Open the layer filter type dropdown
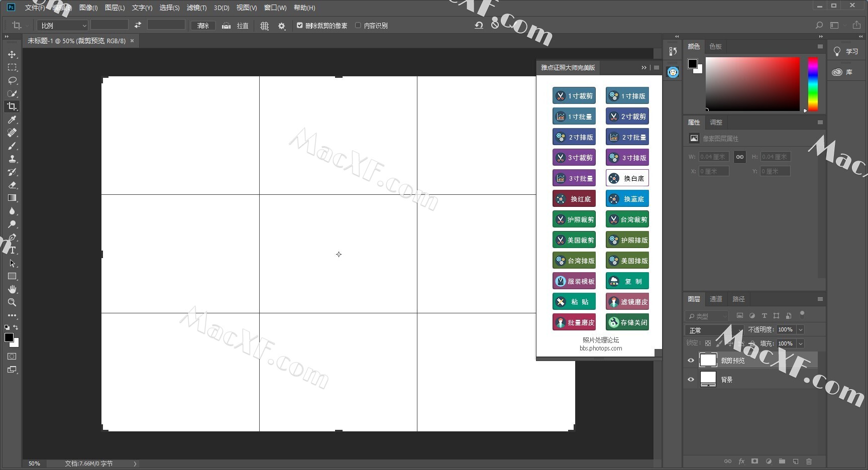 click(707, 316)
